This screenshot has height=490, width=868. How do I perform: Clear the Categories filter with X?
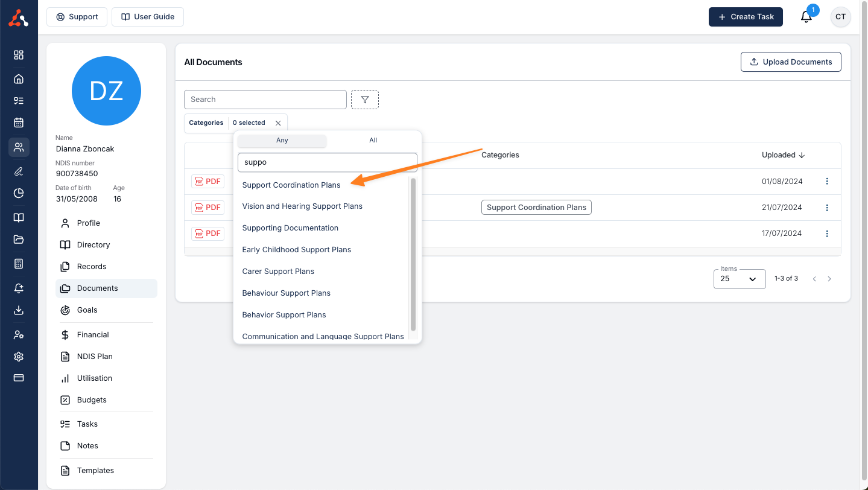[x=278, y=123]
